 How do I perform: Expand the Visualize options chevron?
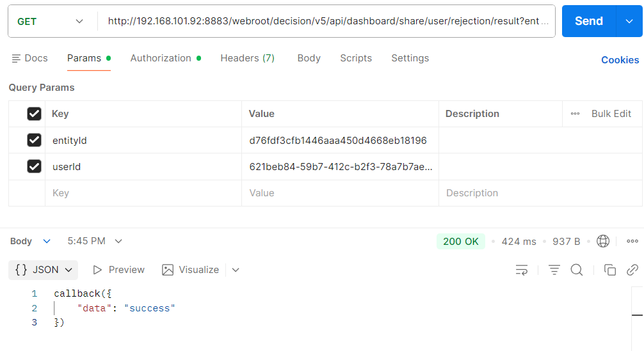click(236, 270)
